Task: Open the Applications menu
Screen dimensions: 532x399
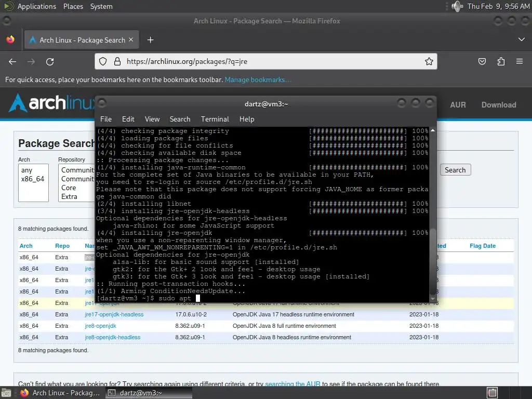Action: click(37, 6)
